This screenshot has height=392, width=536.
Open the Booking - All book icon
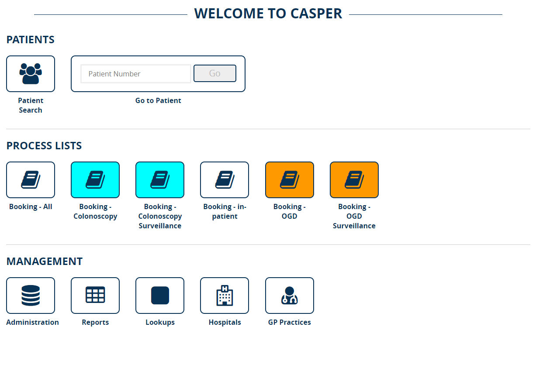pos(31,180)
